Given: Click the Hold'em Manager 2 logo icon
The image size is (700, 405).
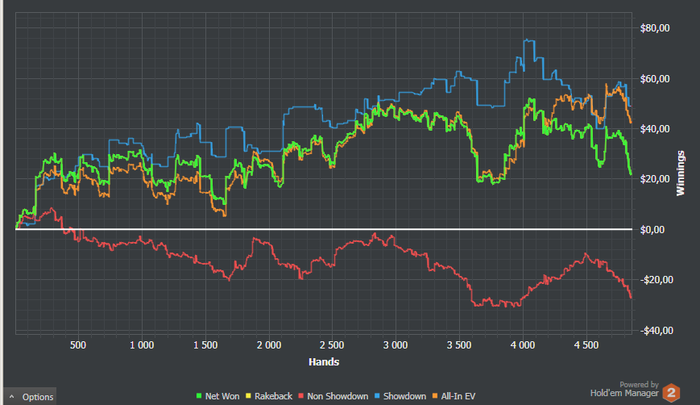Looking at the screenshot, I should (671, 393).
